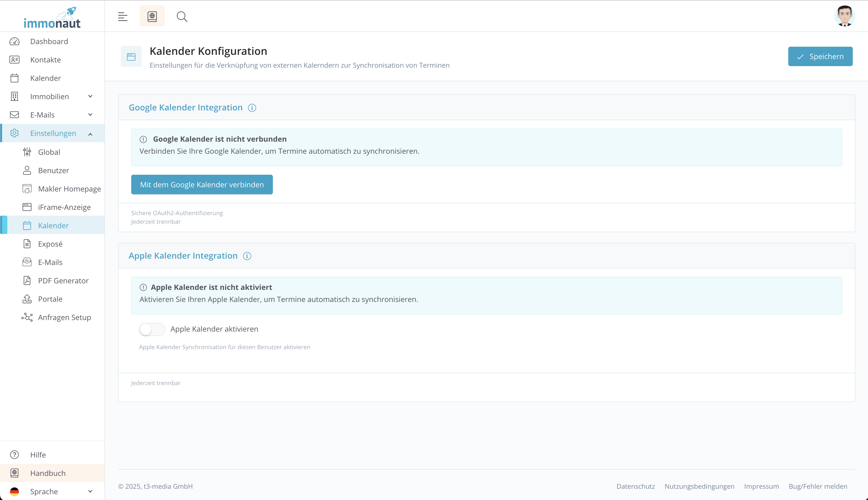Screen dimensions: 868x500
Task: Click the hamburger sidebar collapse icon
Action: (123, 17)
